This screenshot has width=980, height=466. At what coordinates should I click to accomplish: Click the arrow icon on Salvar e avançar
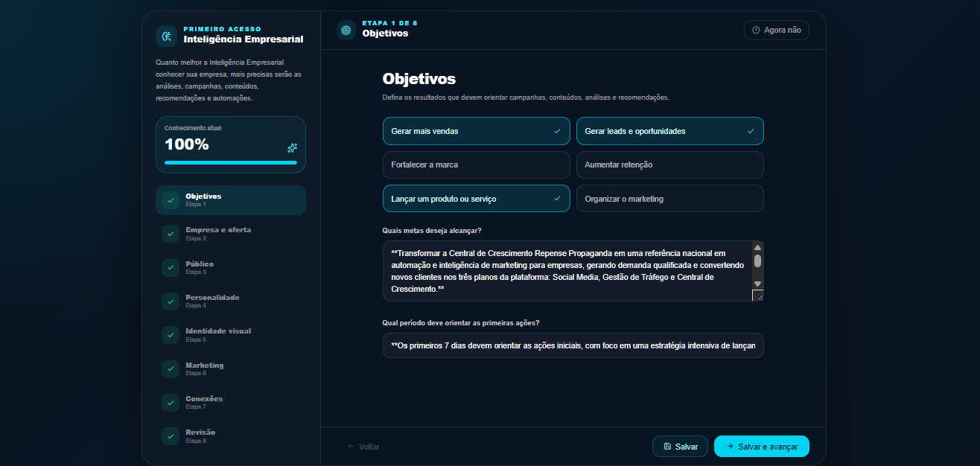(730, 447)
